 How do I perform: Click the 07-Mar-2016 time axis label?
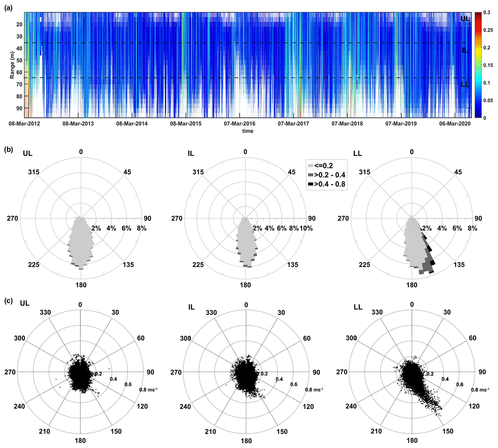pos(239,124)
